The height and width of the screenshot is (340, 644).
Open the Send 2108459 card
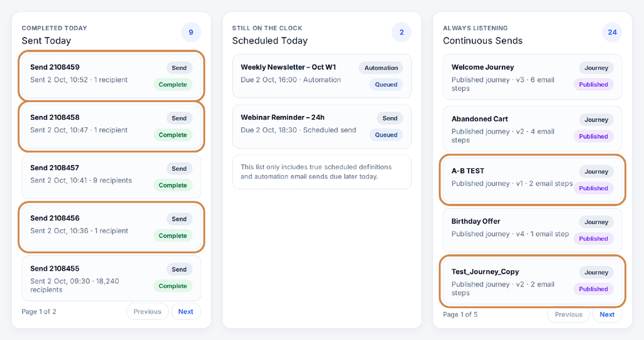click(x=111, y=76)
